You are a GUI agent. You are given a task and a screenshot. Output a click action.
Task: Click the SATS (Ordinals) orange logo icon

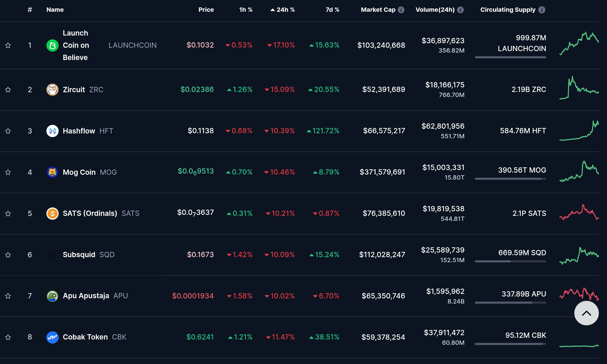[x=52, y=213]
